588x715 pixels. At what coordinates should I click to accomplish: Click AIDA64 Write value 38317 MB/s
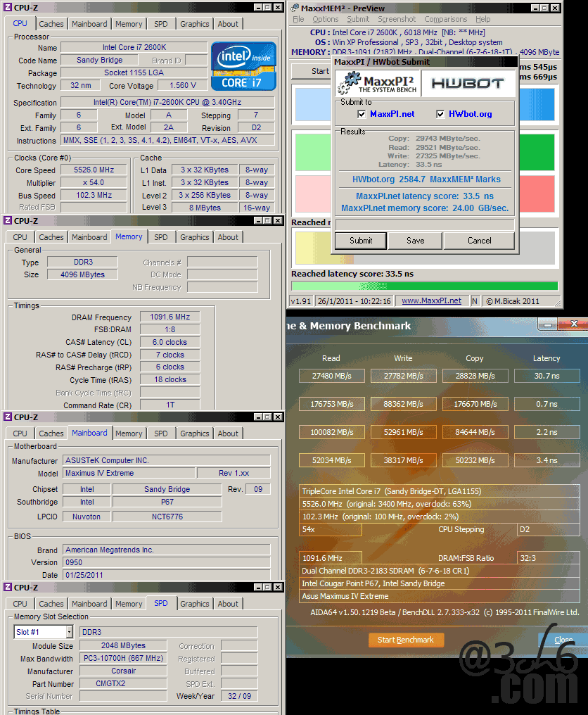(x=404, y=460)
